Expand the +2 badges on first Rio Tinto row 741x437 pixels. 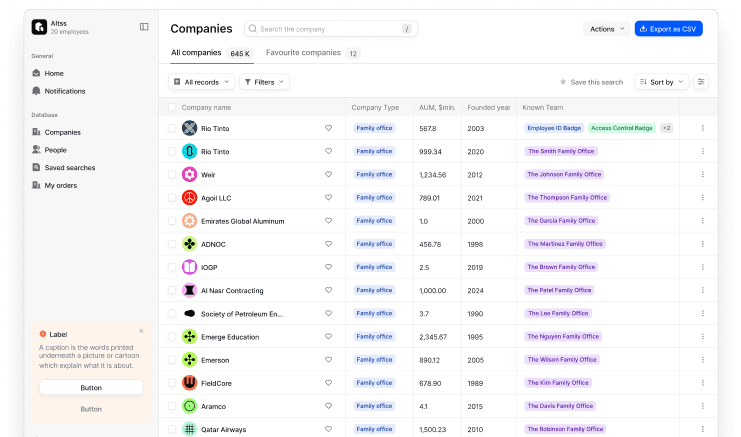tap(666, 128)
